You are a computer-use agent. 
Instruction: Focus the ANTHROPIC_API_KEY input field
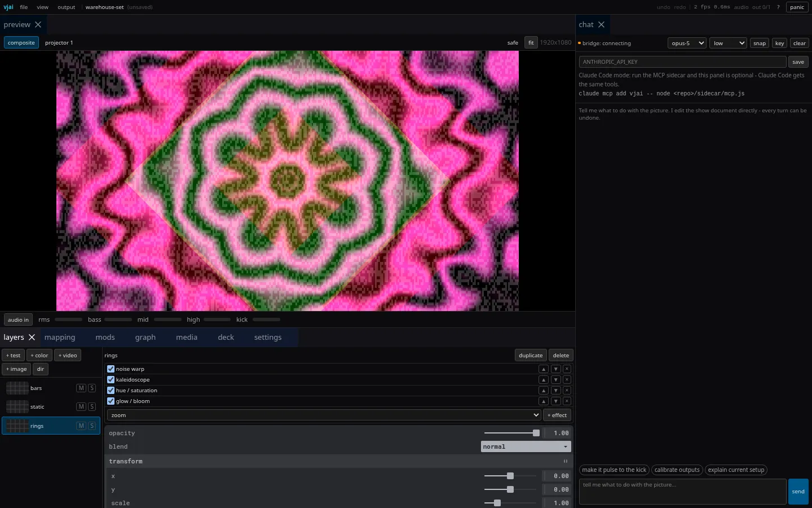click(682, 62)
